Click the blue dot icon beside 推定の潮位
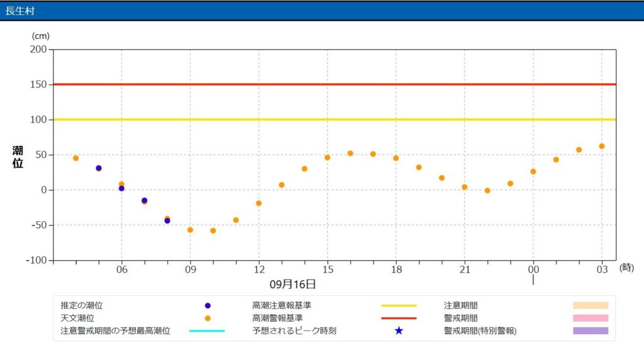 coord(208,305)
